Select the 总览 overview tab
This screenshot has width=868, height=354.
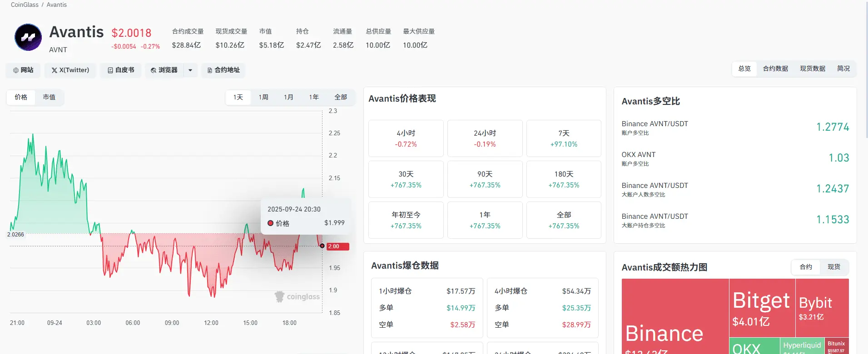(744, 69)
